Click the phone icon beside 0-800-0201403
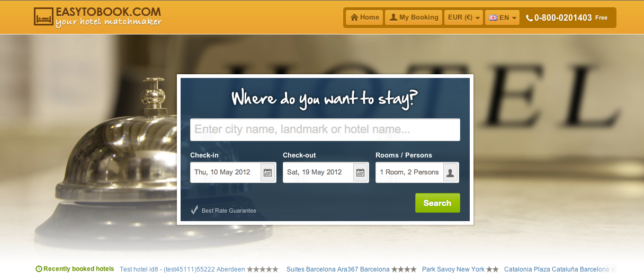 point(529,18)
